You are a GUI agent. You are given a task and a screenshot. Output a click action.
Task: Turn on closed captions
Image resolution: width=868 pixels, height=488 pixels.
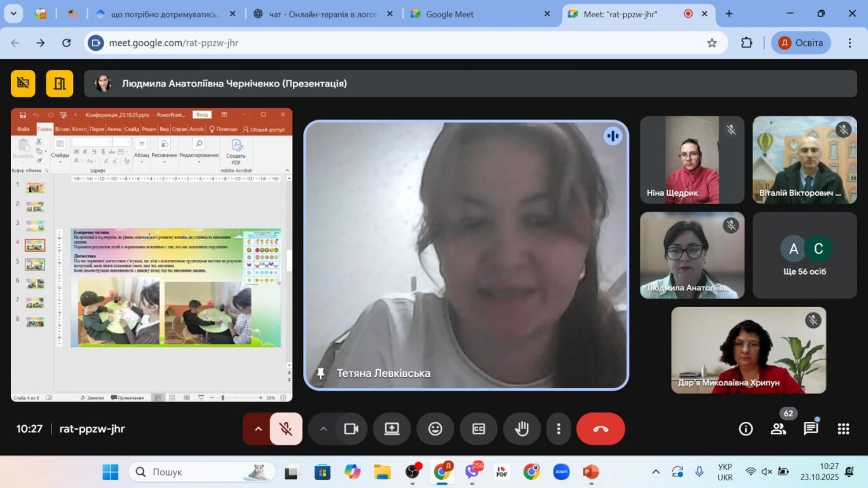click(478, 429)
